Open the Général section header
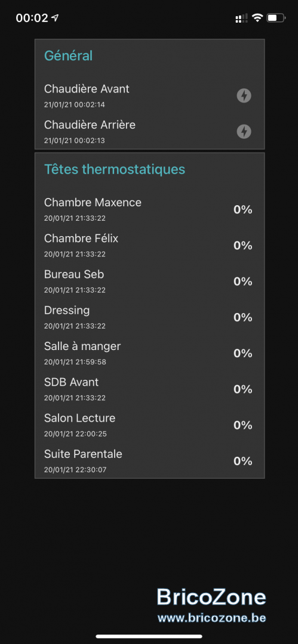This screenshot has width=298, height=644. [68, 55]
